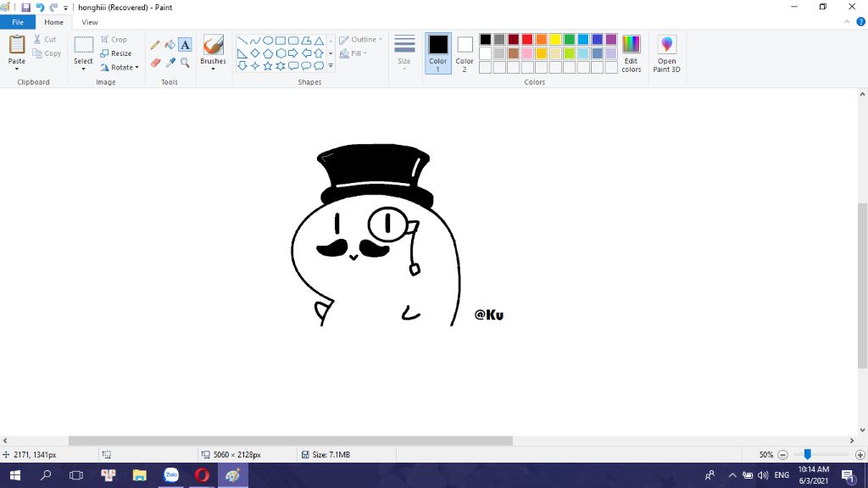This screenshot has height=488, width=868.
Task: Expand the Shapes gallery more button
Action: click(331, 66)
